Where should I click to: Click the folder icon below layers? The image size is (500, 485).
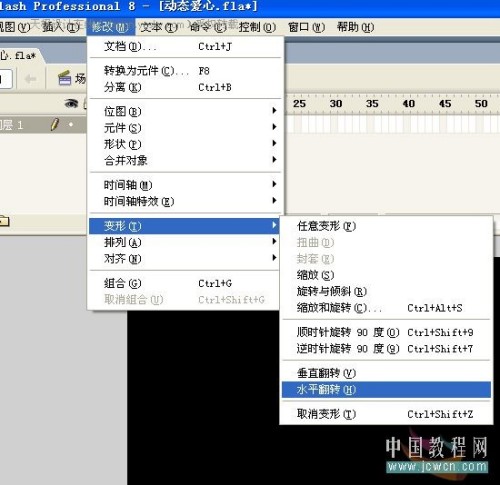[4, 221]
